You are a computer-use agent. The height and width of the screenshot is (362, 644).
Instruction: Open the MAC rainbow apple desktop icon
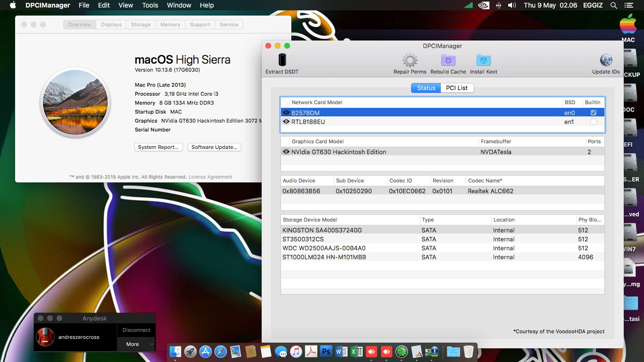pos(628,25)
